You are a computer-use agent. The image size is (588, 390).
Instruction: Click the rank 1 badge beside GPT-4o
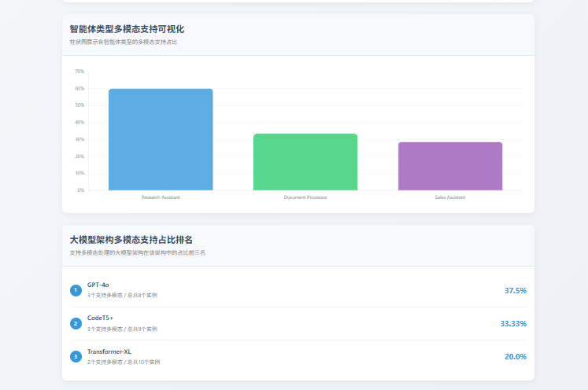click(76, 290)
